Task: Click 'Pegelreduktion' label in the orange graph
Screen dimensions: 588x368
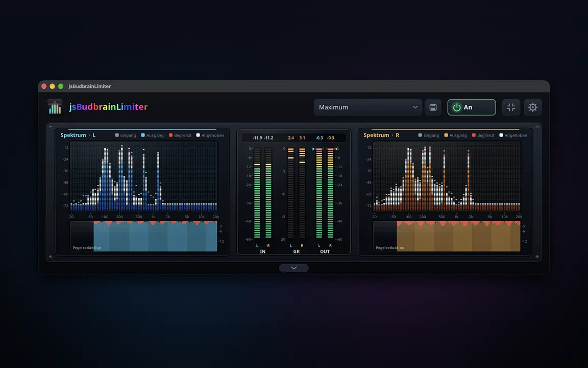Action: 390,248
